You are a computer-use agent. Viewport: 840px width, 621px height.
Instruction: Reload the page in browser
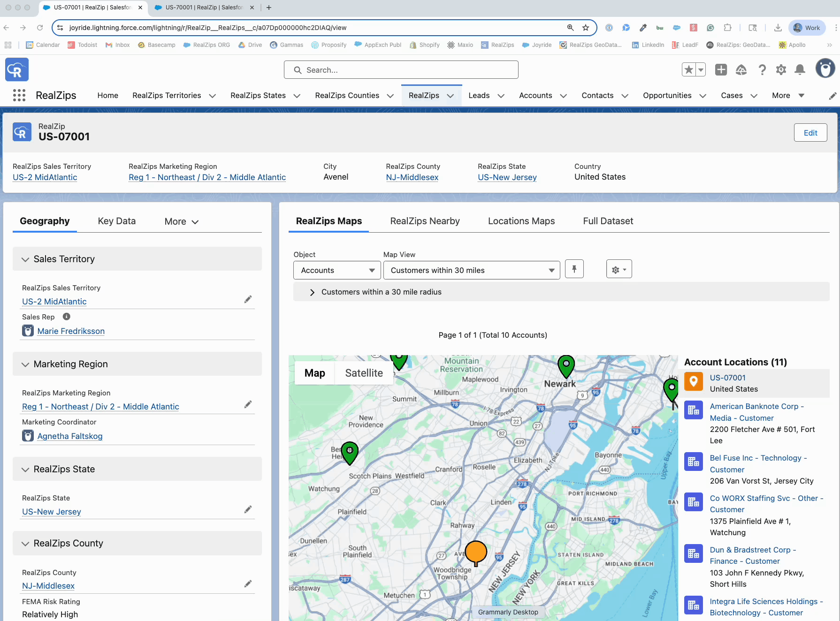point(40,28)
